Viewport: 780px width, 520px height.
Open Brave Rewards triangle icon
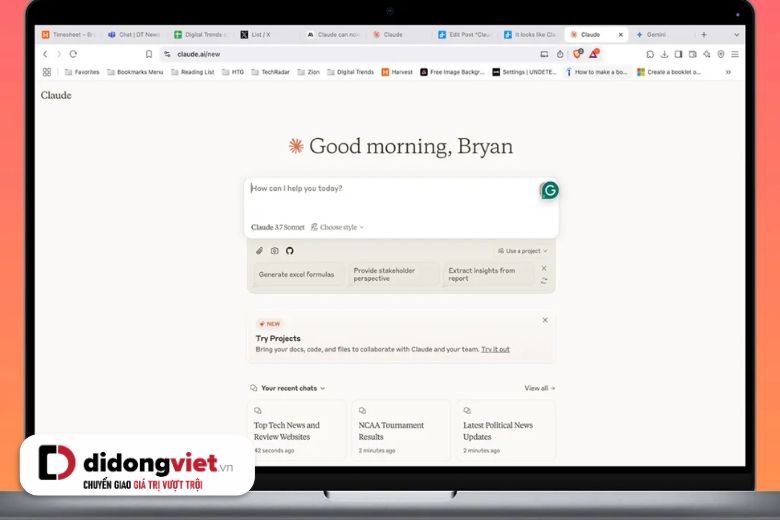tap(594, 53)
